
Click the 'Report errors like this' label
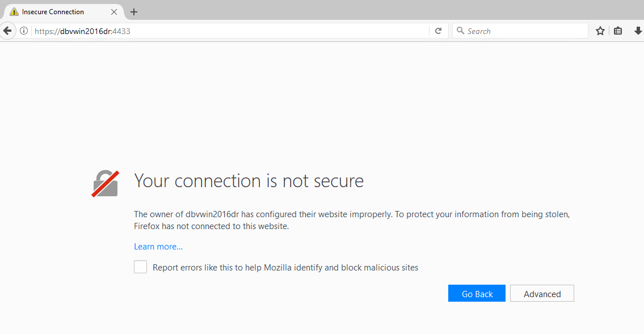[x=285, y=268]
